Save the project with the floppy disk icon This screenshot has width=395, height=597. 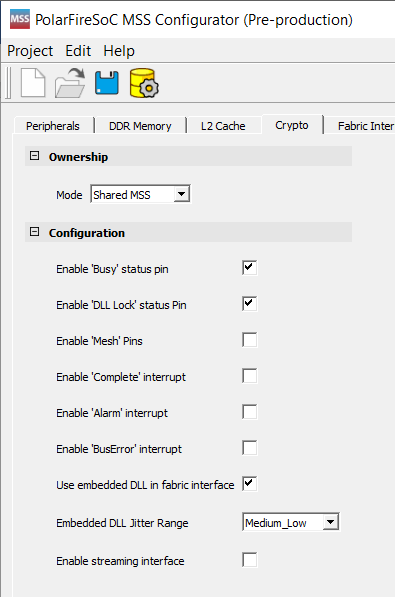107,83
